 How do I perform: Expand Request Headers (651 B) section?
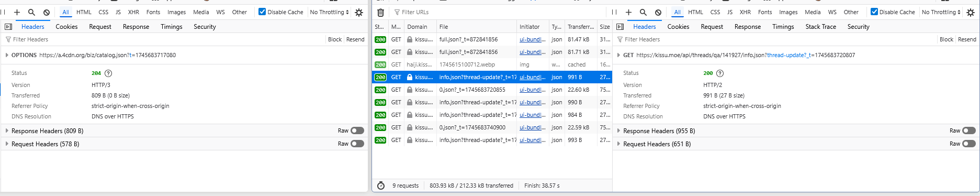618,144
